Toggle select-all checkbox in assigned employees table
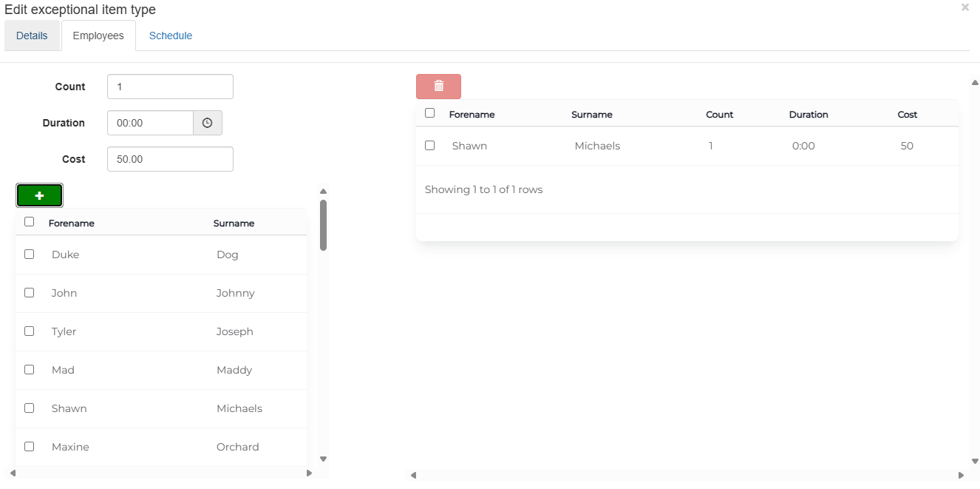This screenshot has height=489, width=980. click(x=430, y=113)
